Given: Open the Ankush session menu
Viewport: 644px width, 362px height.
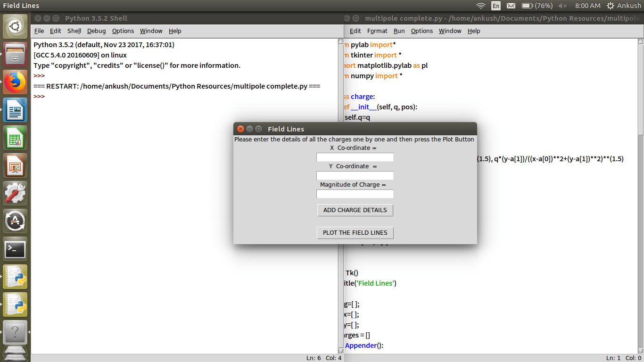Looking at the screenshot, I should point(624,6).
